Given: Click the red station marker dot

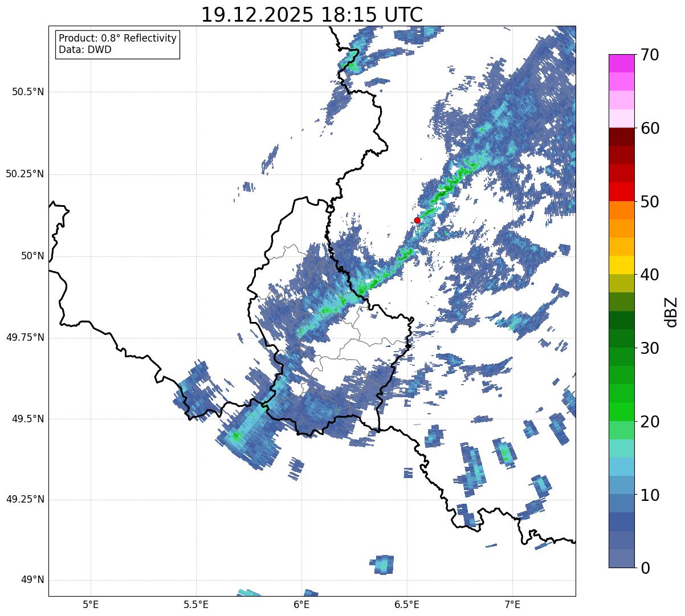Looking at the screenshot, I should 417,220.
